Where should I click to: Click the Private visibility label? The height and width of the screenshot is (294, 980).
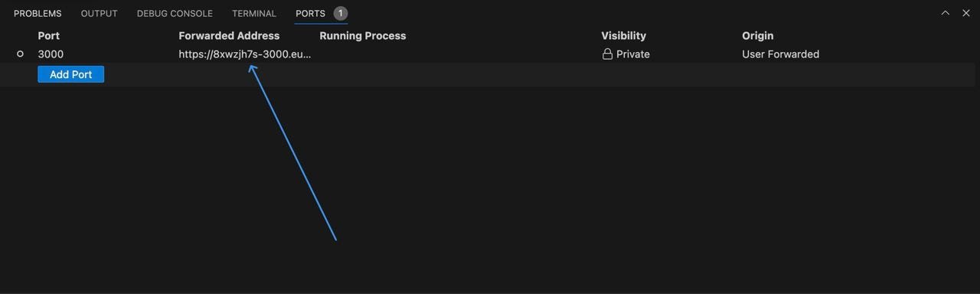pyautogui.click(x=633, y=54)
